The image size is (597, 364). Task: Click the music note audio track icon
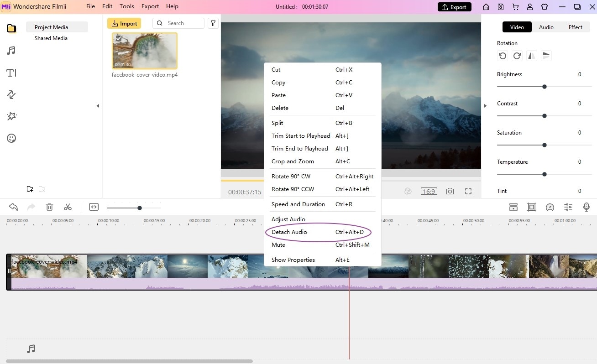[x=31, y=349]
